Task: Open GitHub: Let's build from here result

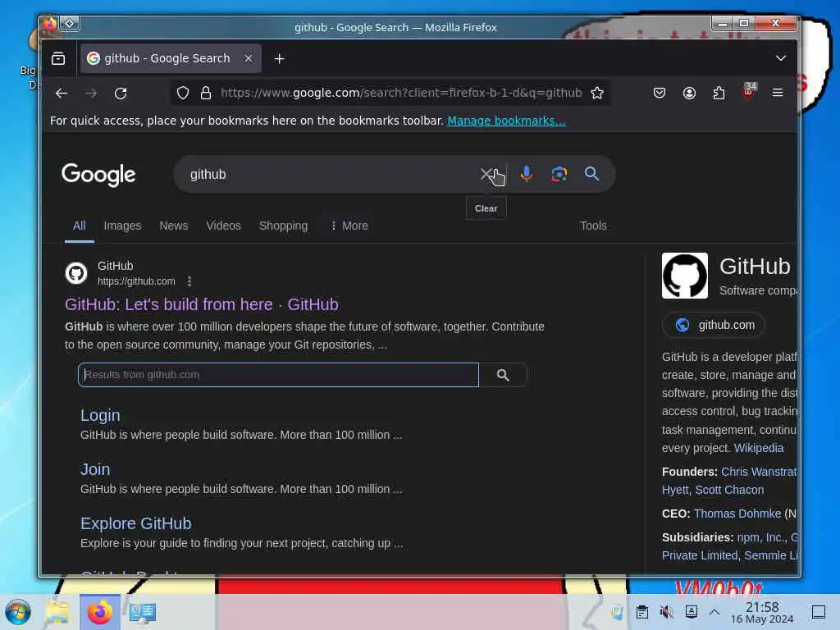Action: click(202, 304)
